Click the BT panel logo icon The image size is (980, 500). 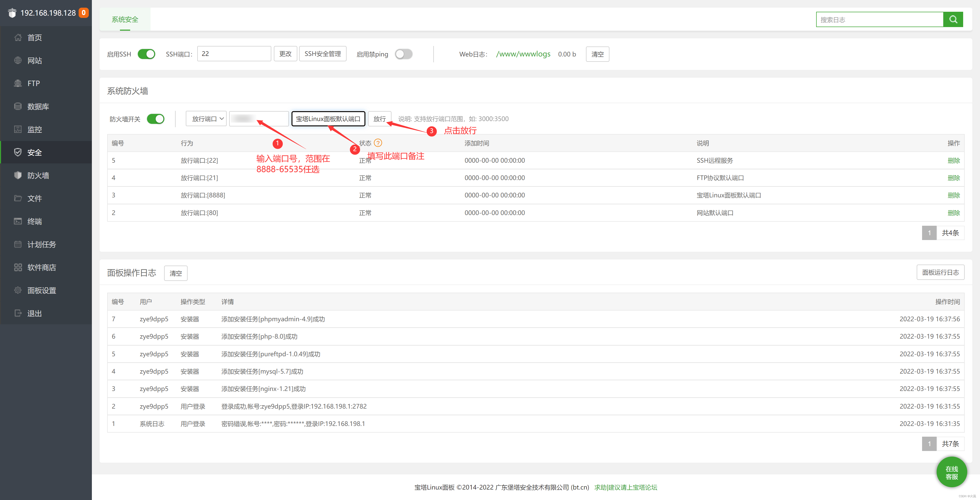[12, 13]
